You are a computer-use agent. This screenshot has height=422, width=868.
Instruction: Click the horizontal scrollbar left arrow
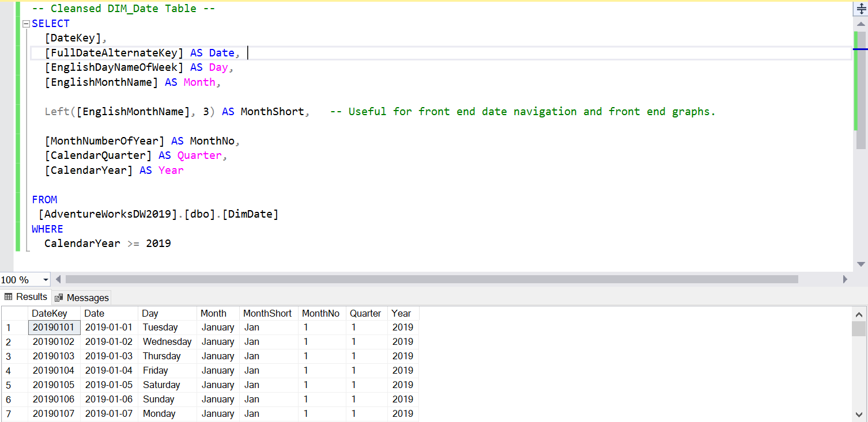pos(58,279)
